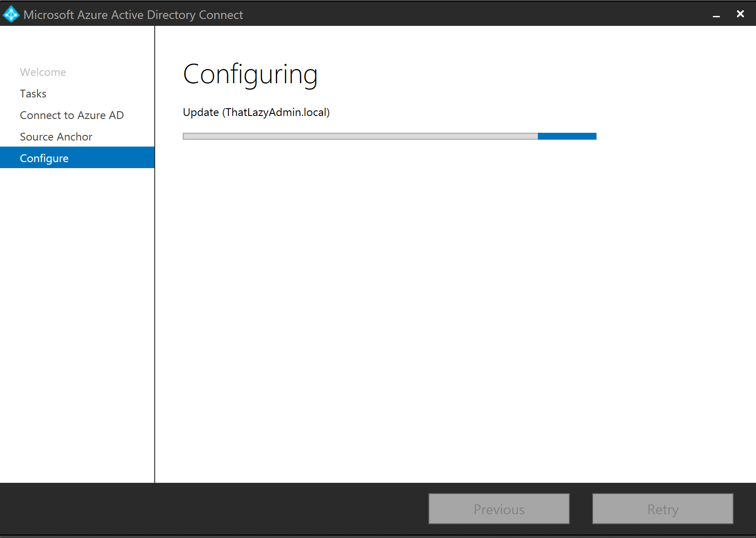Click the Update (ThatLazyAdmin.local) status text
The height and width of the screenshot is (538, 756).
click(x=256, y=112)
